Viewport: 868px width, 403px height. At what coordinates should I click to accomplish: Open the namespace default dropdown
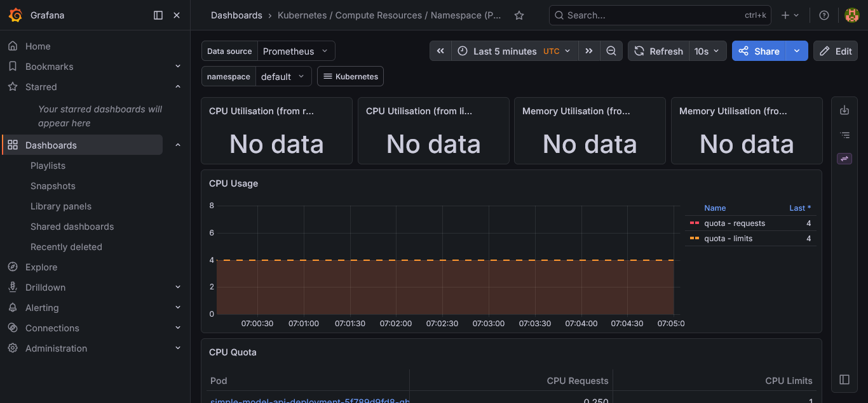pyautogui.click(x=283, y=77)
